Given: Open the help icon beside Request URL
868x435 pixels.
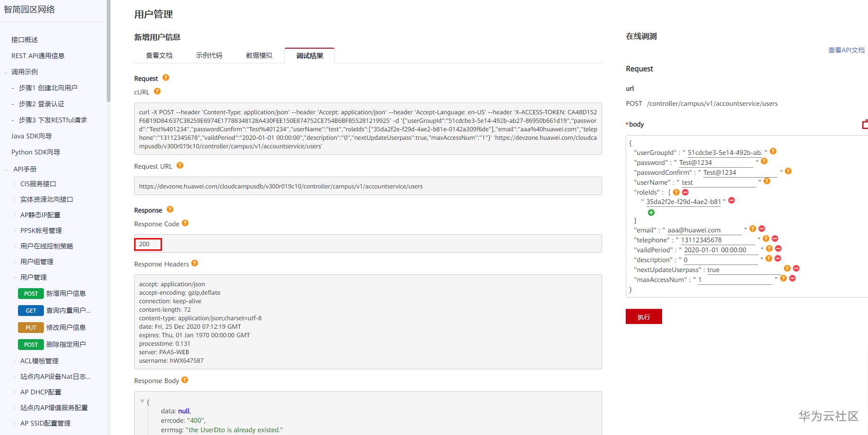Looking at the screenshot, I should coord(180,165).
